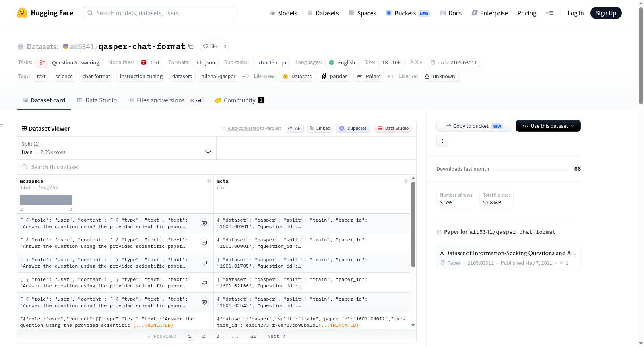The width and height of the screenshot is (644, 347).
Task: Click the Next page button
Action: 277,336
